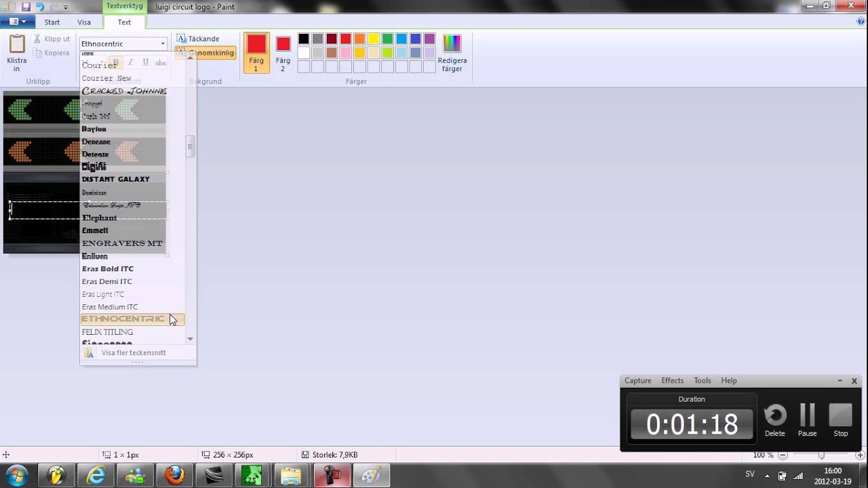
Task: Click the zoom slider thumb
Action: click(821, 455)
